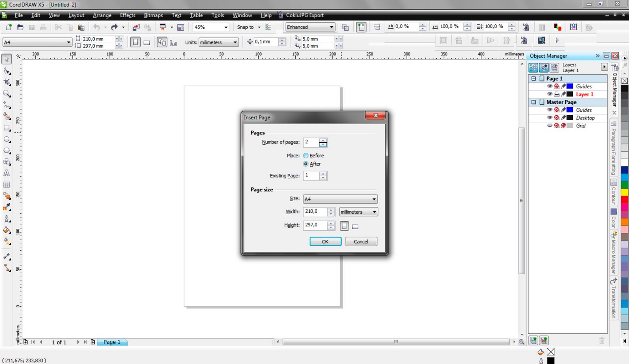Select the Rectangle tool
629x364 pixels.
[6, 128]
